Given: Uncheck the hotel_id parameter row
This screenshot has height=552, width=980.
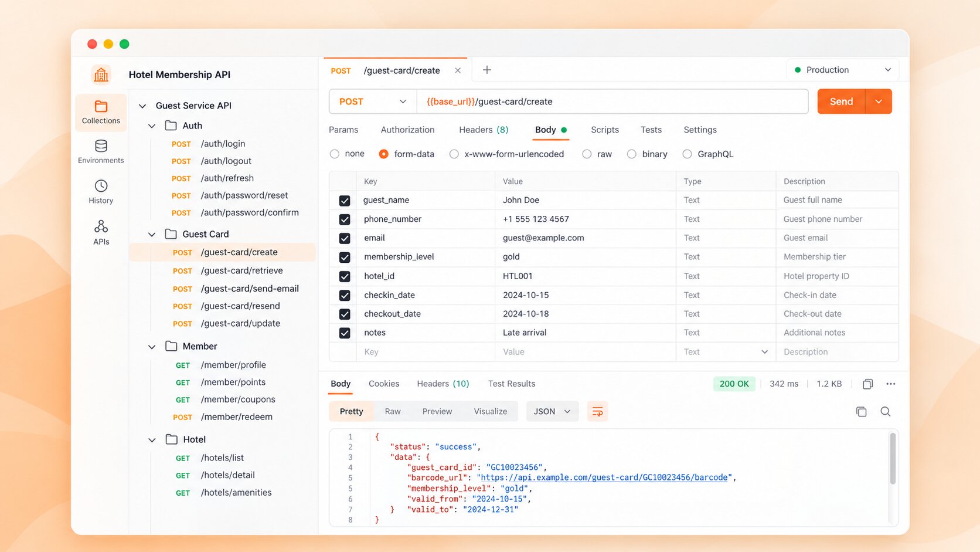Looking at the screenshot, I should tap(345, 276).
